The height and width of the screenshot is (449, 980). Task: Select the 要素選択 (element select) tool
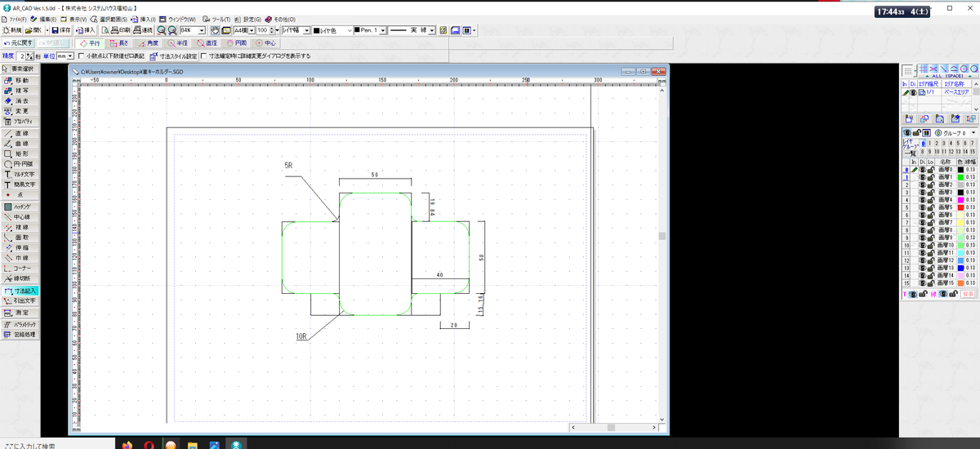point(20,69)
